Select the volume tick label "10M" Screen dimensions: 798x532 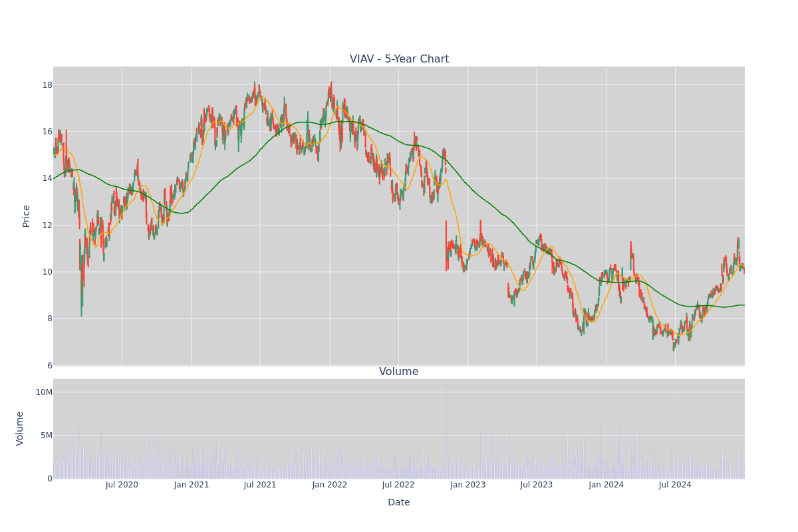point(44,392)
